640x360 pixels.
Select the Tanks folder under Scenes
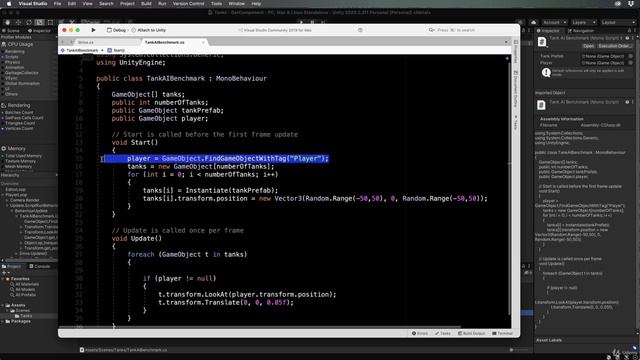point(24,316)
